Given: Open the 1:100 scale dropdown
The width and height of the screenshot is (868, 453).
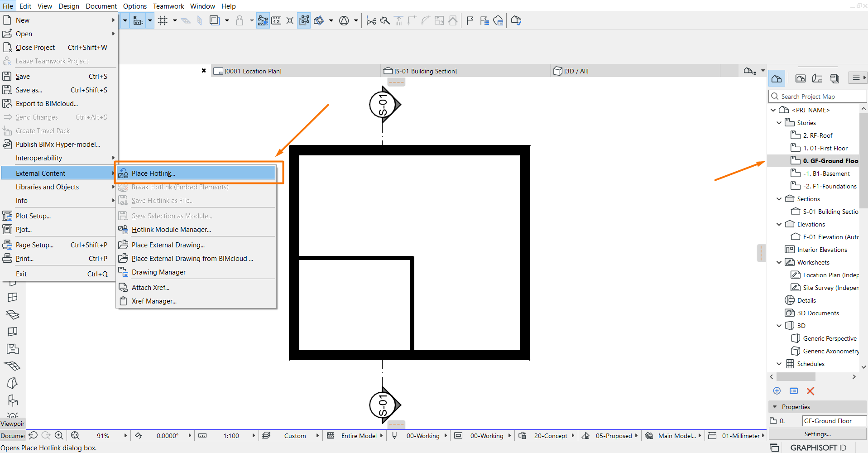Looking at the screenshot, I should point(254,435).
